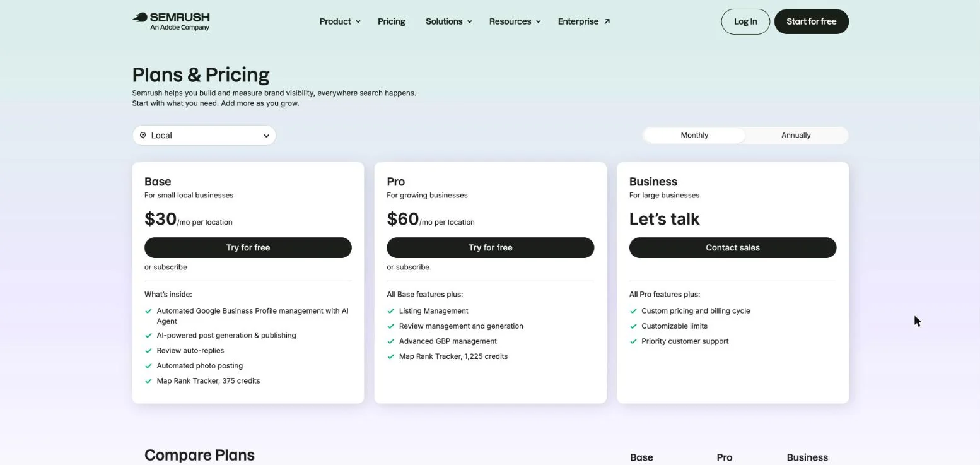
Task: Click subscribe link under Pro plan
Action: (412, 268)
